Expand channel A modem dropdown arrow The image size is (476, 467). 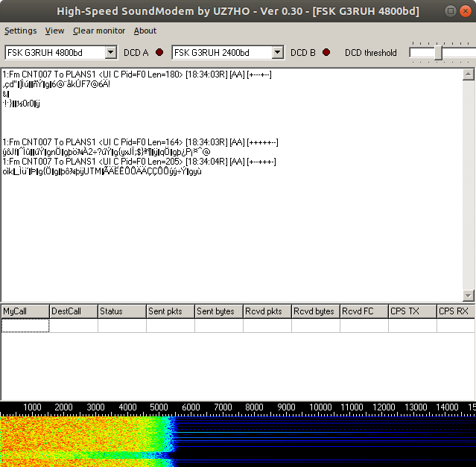111,52
